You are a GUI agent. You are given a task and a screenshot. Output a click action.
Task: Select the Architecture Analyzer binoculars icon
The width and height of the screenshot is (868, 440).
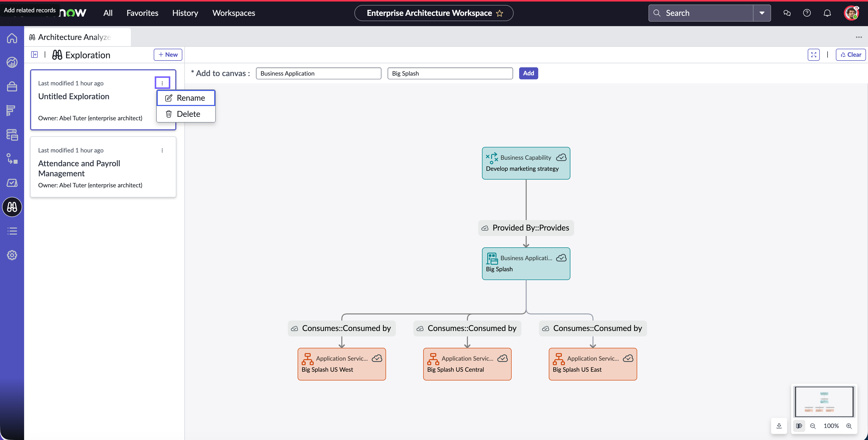pos(12,207)
